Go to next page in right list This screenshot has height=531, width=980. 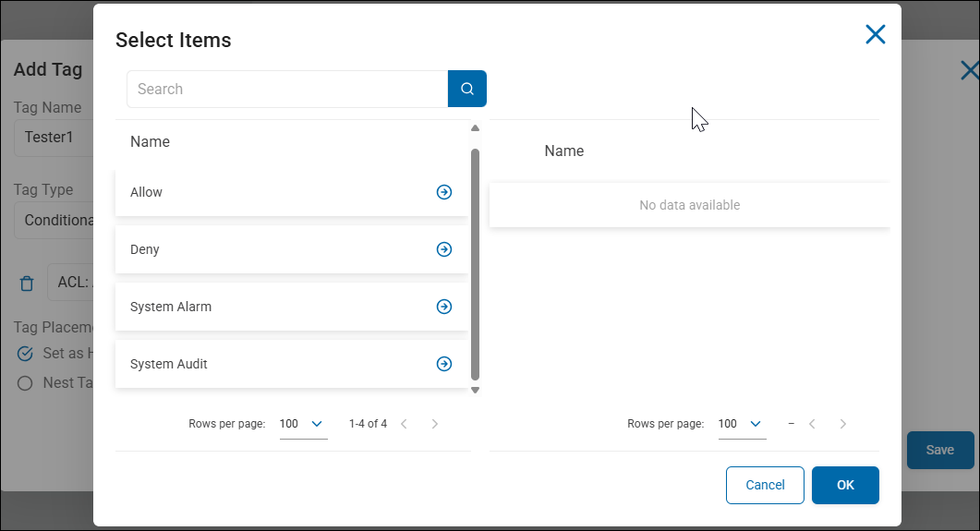coord(842,424)
